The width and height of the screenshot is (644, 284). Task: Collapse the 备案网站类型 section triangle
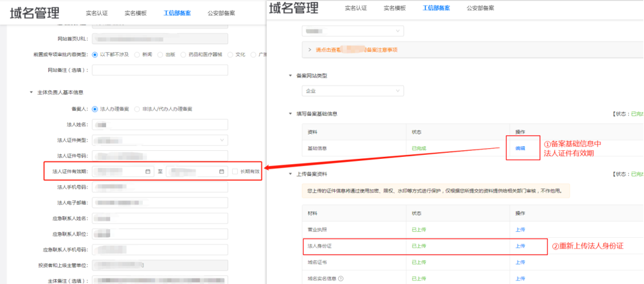point(291,75)
